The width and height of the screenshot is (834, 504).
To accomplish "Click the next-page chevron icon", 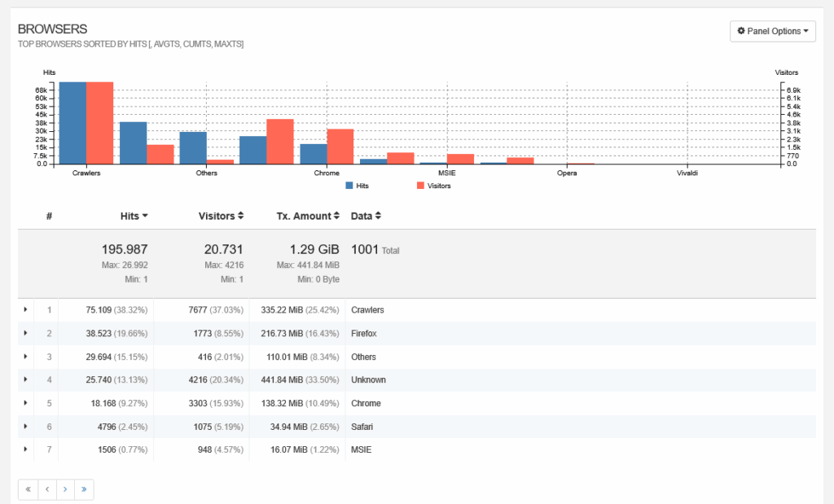I will [x=65, y=489].
